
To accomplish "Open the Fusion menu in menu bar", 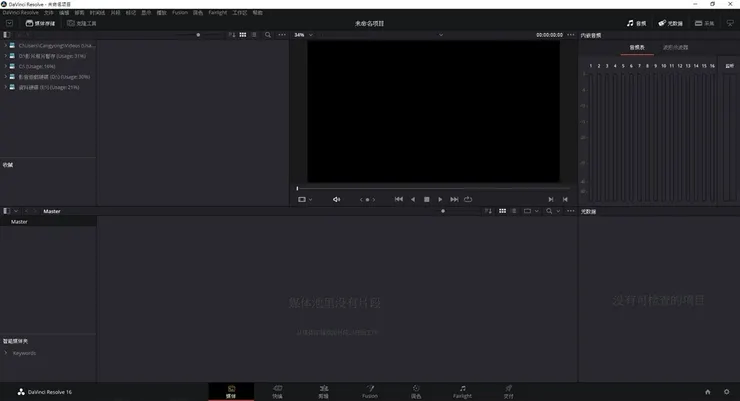I will (x=180, y=13).
